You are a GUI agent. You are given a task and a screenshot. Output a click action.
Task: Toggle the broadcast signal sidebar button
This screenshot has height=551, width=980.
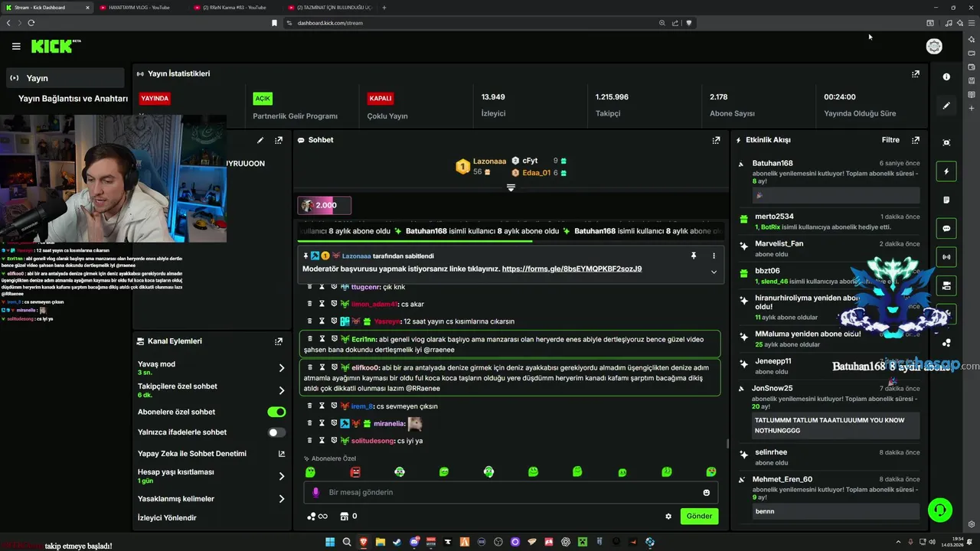point(946,257)
